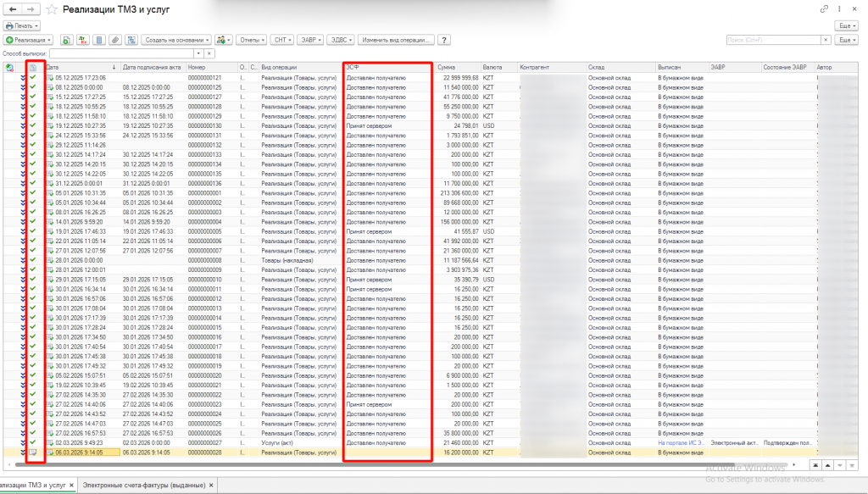Sort by the Номер column header
868x494 pixels.
point(211,68)
